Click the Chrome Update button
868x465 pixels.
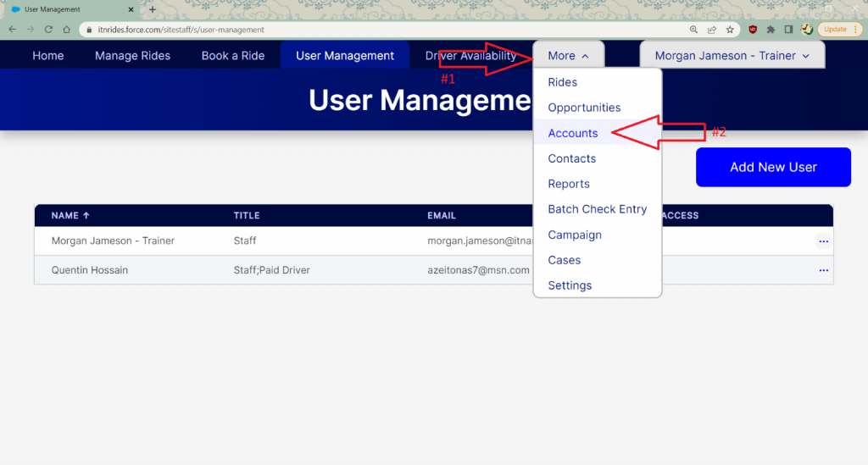point(834,29)
